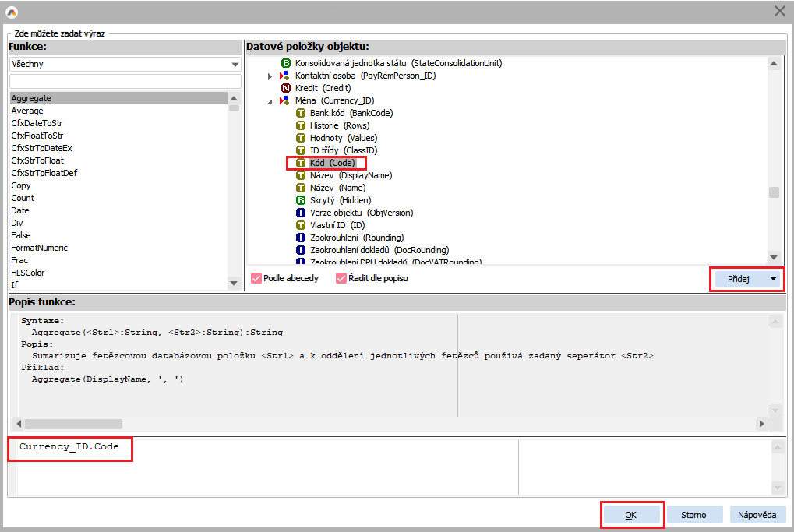
Task: Click the relation icon beside Měna
Action: (284, 100)
